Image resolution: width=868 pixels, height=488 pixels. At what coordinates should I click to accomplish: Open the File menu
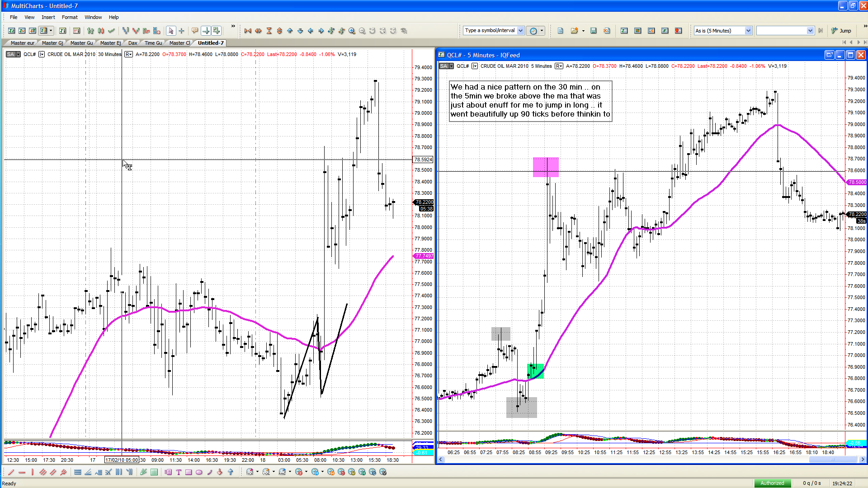pyautogui.click(x=14, y=17)
